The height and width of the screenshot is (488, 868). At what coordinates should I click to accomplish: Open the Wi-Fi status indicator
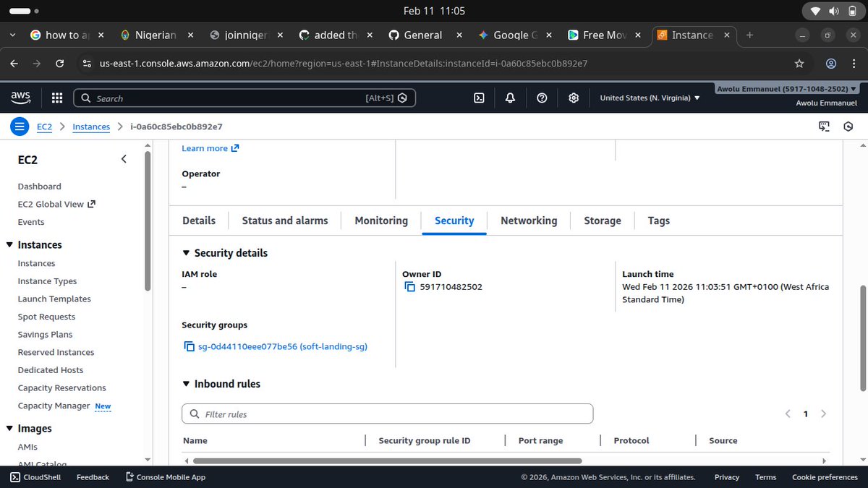815,12
